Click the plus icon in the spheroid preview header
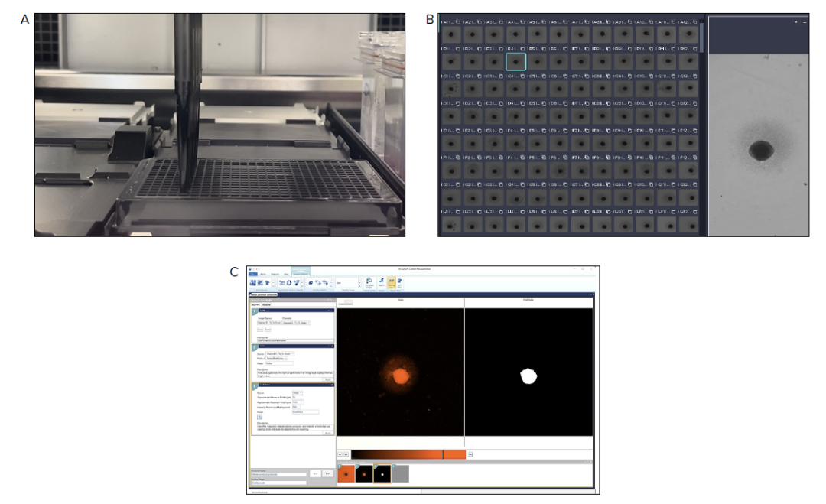 tap(796, 22)
